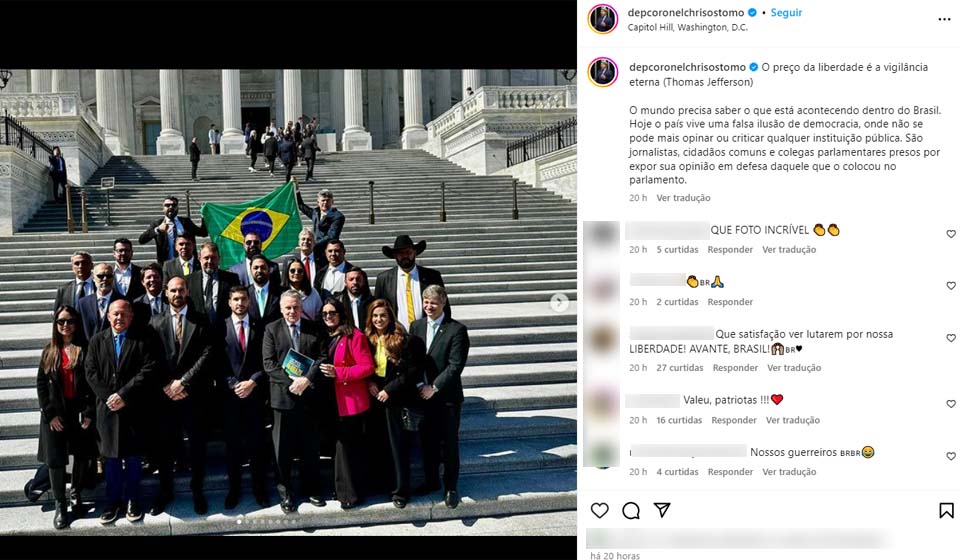
Task: Open the Capitol Hill, Washington, D.C. location
Action: [x=688, y=28]
